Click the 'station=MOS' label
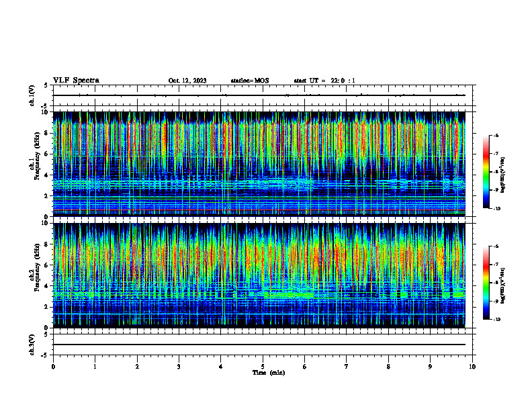 [x=250, y=81]
